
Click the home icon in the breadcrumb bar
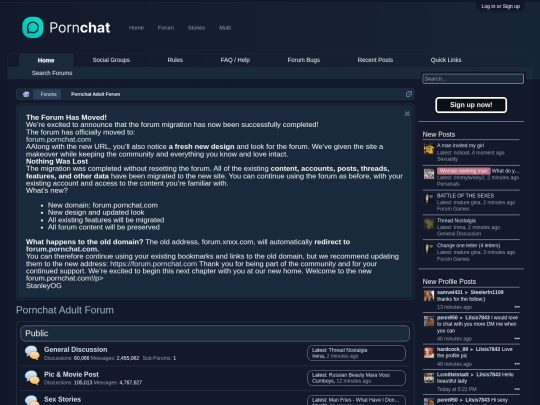coord(26,94)
